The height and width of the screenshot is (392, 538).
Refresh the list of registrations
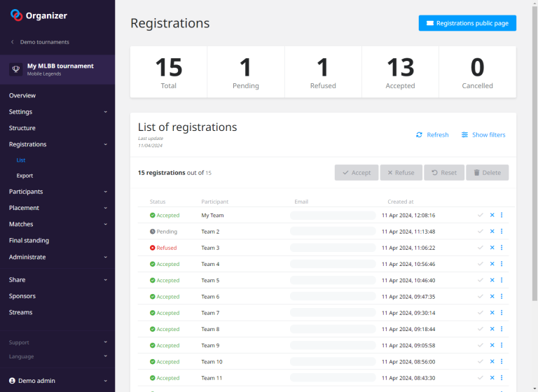point(432,134)
